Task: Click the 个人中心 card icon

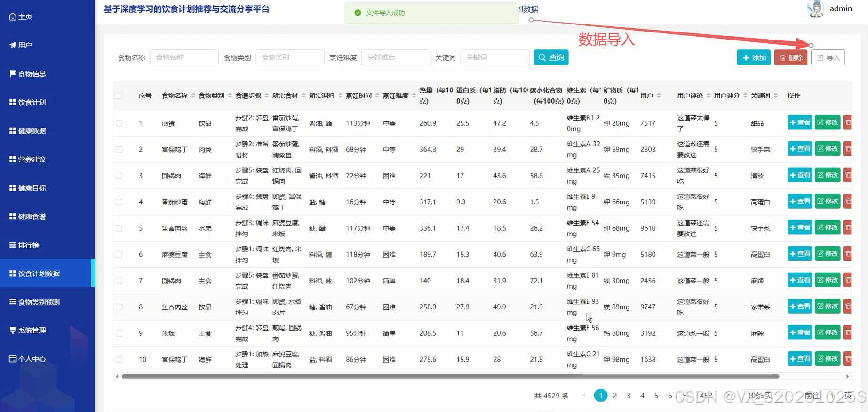Action: tap(13, 359)
